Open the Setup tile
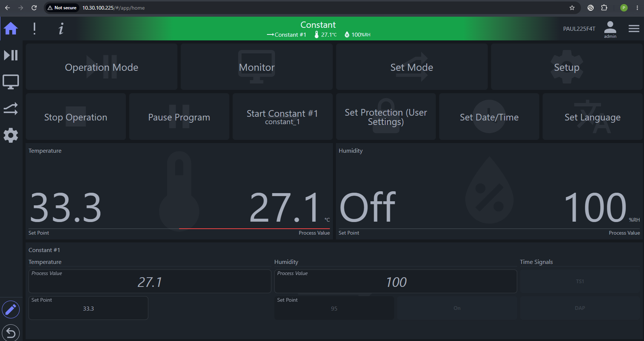The image size is (644, 341). (x=567, y=67)
